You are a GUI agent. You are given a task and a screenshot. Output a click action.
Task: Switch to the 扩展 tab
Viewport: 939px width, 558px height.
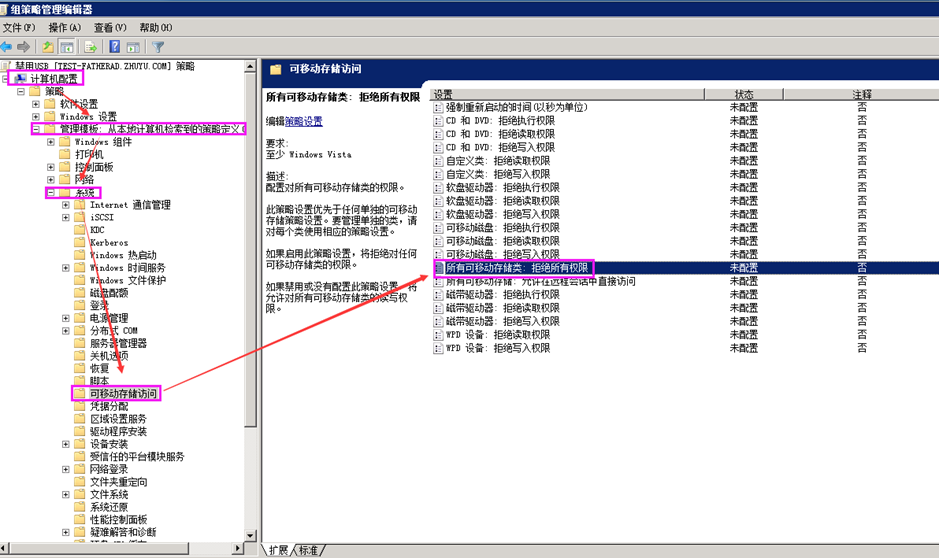[x=278, y=550]
